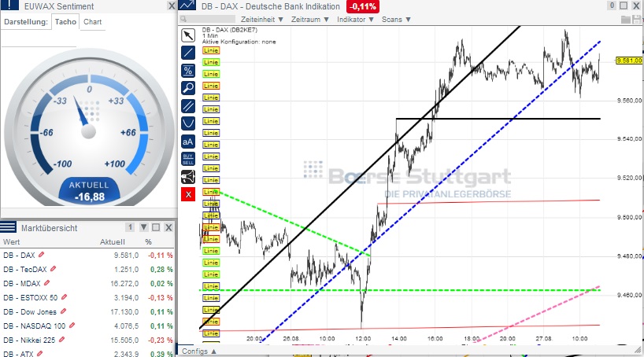Click the pencil icon next to DB - MDAX
This screenshot has width=644, height=357.
pos(46,283)
